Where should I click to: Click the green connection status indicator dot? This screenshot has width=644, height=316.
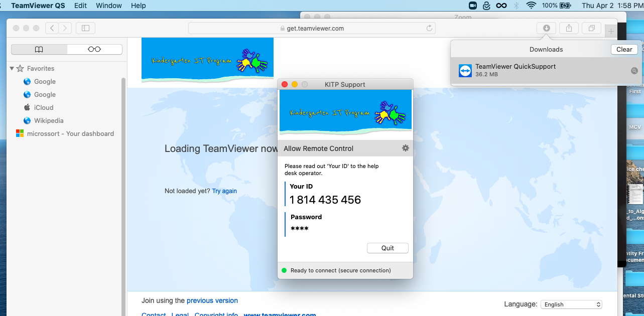(x=284, y=270)
